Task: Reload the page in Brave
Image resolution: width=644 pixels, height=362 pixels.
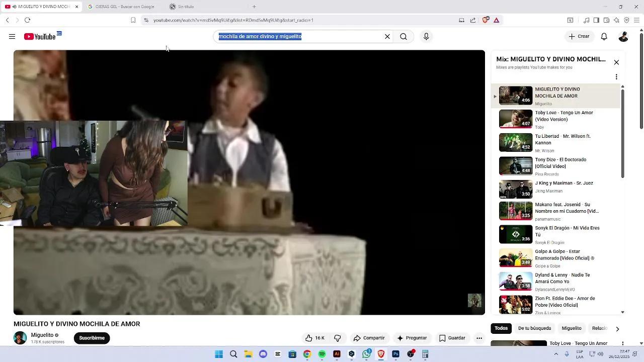Action: coord(27,20)
